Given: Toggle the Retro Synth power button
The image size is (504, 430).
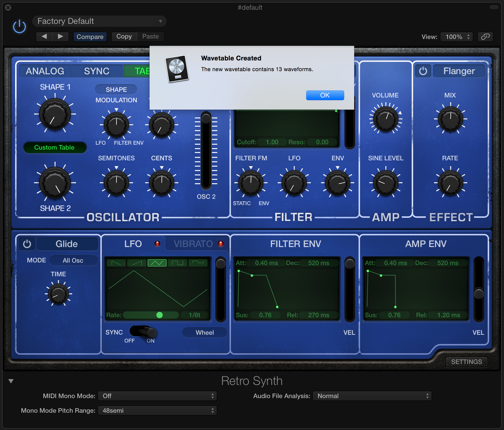Looking at the screenshot, I should pos(19,26).
